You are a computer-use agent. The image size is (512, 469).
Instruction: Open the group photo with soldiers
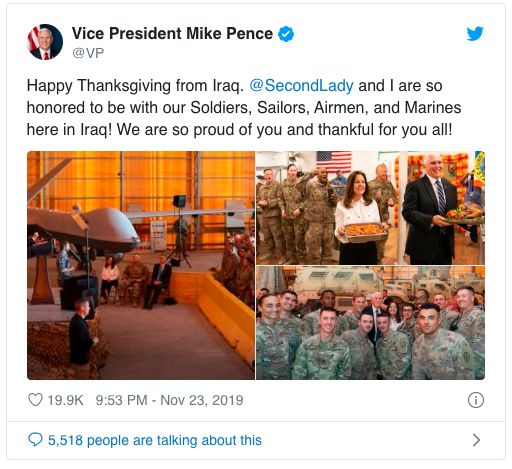[x=370, y=323]
